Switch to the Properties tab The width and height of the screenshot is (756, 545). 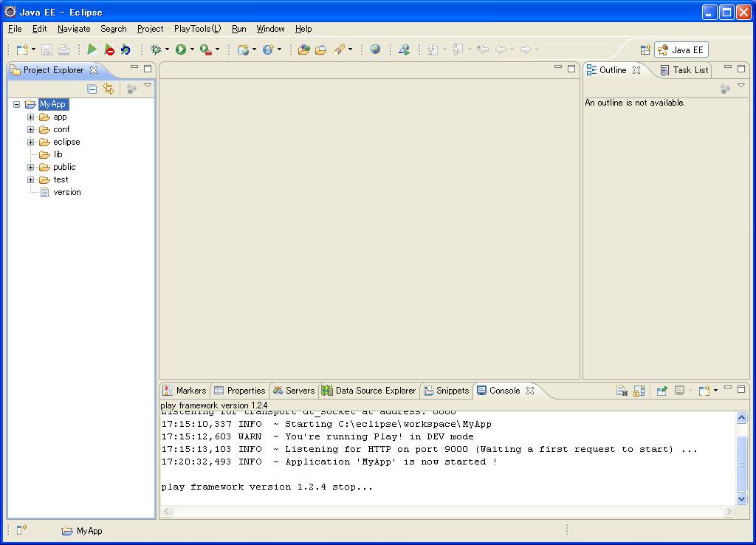pyautogui.click(x=240, y=391)
